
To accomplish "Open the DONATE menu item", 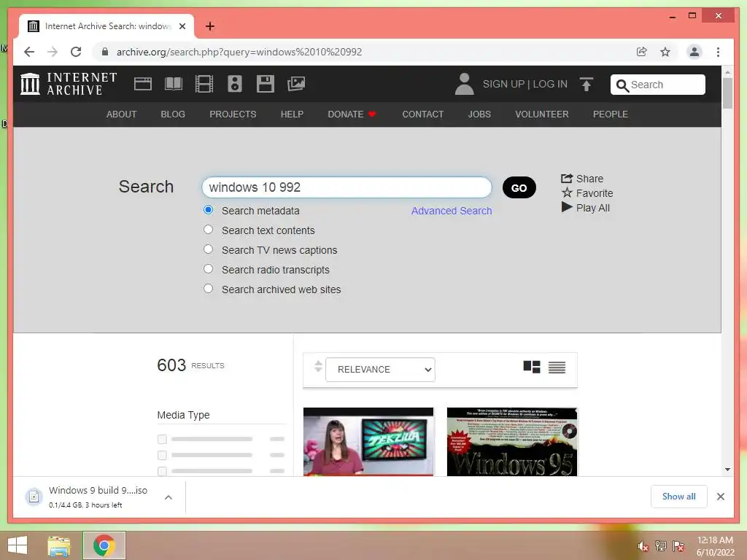I will 352,114.
